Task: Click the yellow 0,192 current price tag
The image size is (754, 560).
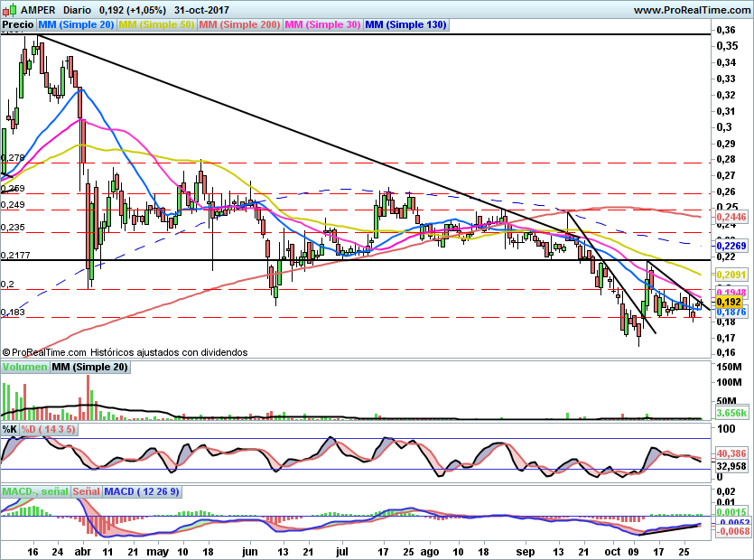Action: (728, 303)
